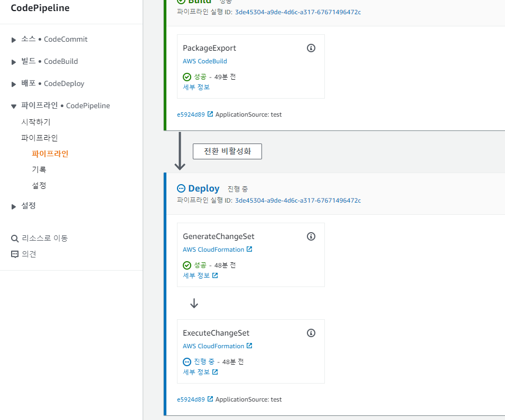Screen dimensions: 505x420
Task: Click the 리소스로 이동 search icon
Action: 15,238
